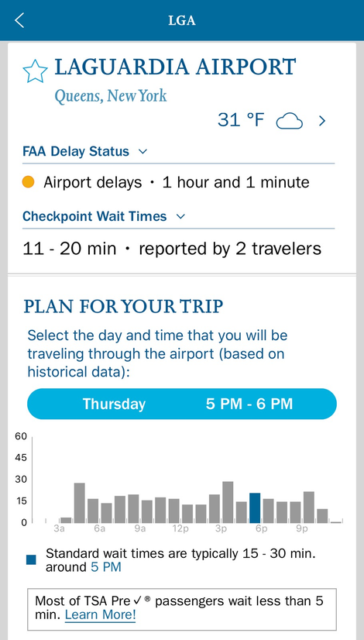Change the 5 PM - 6 PM time slot
The height and width of the screenshot is (640, 364).
coord(249,404)
